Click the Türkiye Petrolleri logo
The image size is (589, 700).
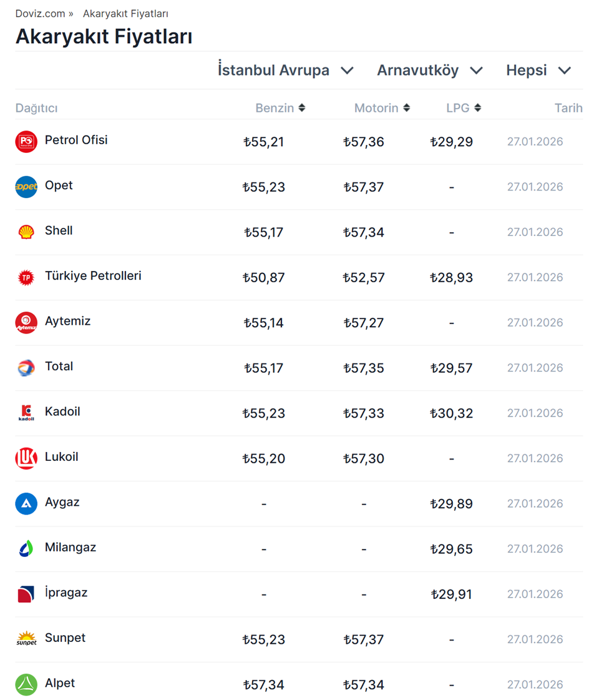26,277
